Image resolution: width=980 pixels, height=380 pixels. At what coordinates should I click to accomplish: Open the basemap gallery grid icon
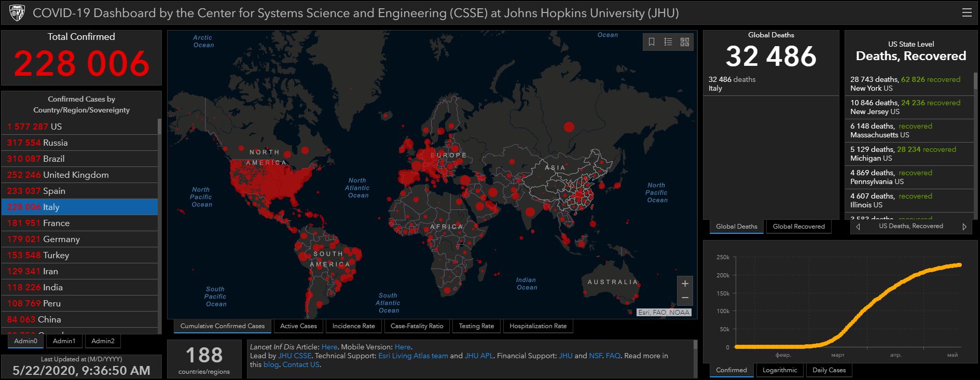685,42
